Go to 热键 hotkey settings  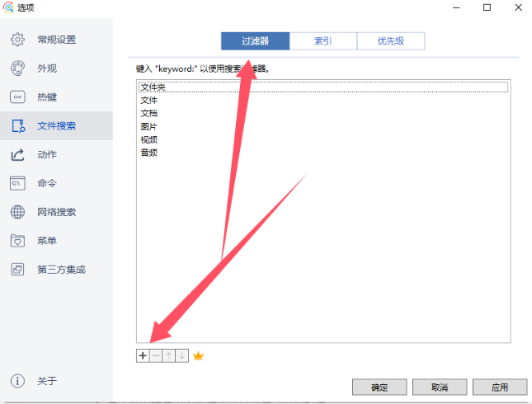(x=47, y=97)
